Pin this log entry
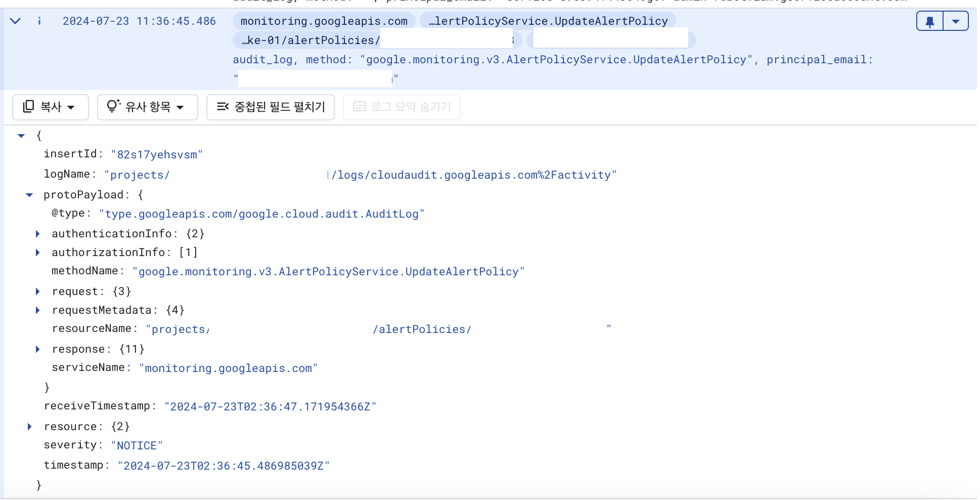This screenshot has width=980, height=500. point(930,21)
